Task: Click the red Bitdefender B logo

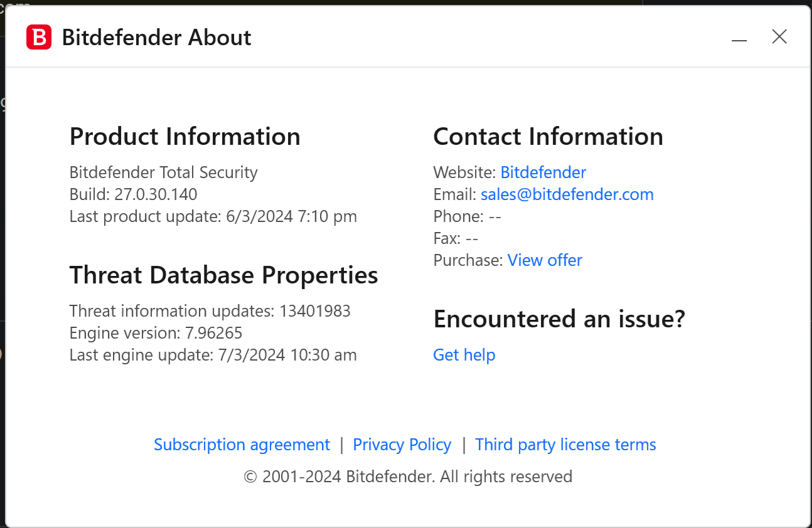Action: pyautogui.click(x=38, y=37)
